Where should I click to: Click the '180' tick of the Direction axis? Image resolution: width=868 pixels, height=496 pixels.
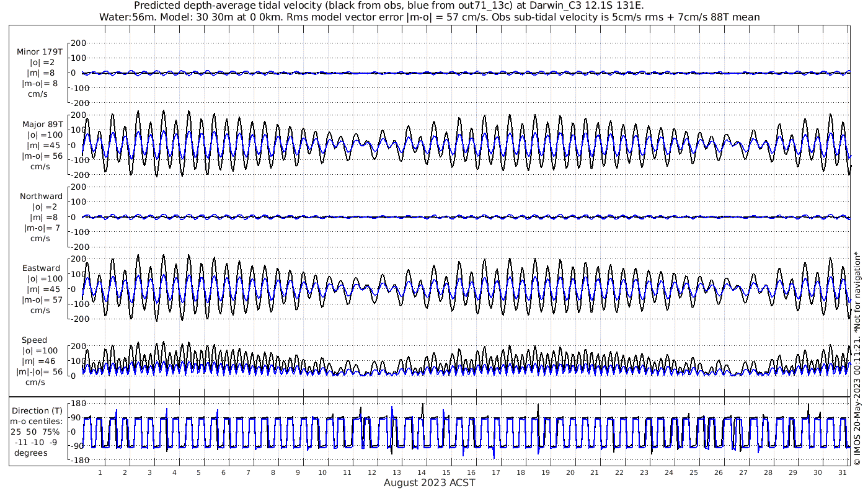[x=78, y=404]
